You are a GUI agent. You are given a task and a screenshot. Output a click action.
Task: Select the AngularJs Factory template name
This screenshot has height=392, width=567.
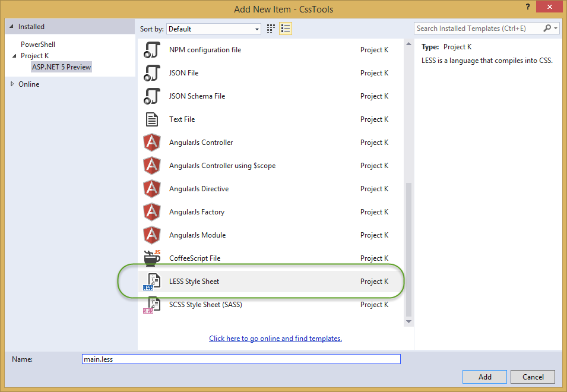pyautogui.click(x=197, y=212)
